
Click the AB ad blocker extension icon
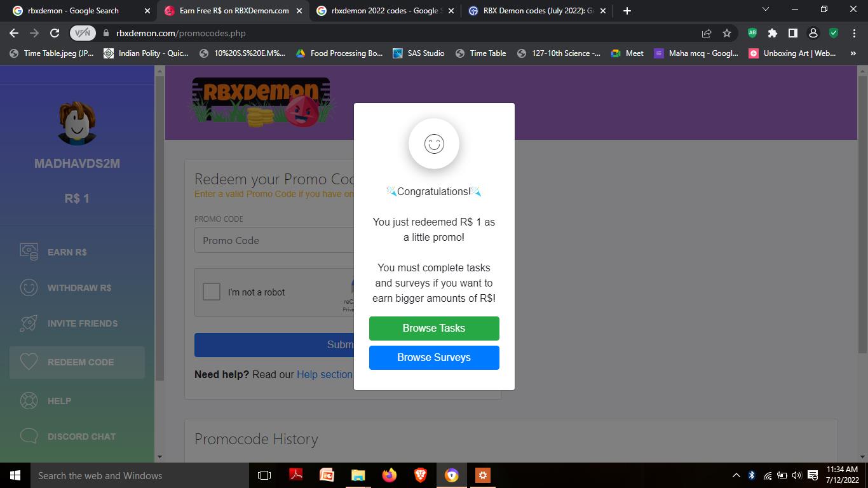(x=752, y=33)
